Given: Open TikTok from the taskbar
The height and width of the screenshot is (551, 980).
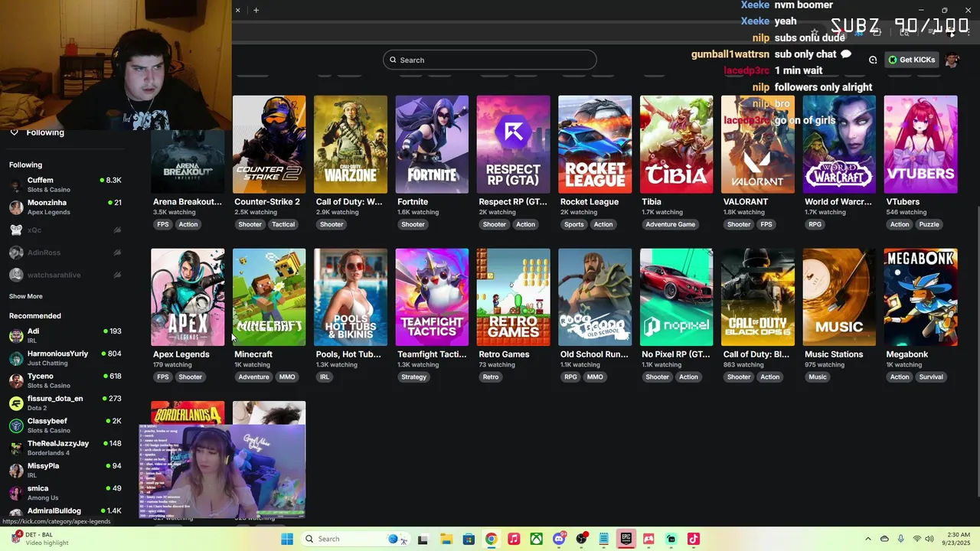Looking at the screenshot, I should pyautogui.click(x=694, y=539).
